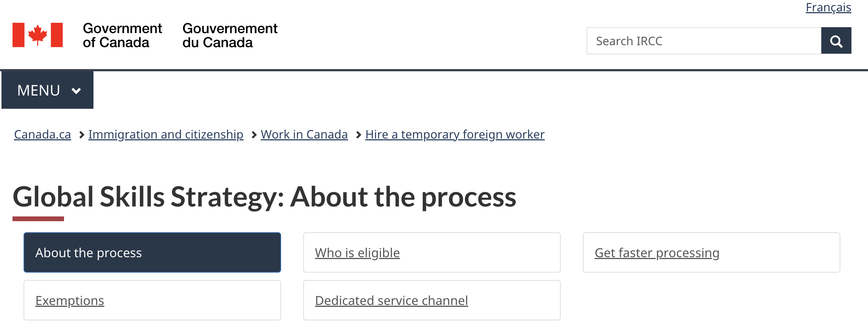Viewport: 868px width, 334px height.
Task: Click breadcrumb chevron before Work in Canada
Action: (x=254, y=135)
